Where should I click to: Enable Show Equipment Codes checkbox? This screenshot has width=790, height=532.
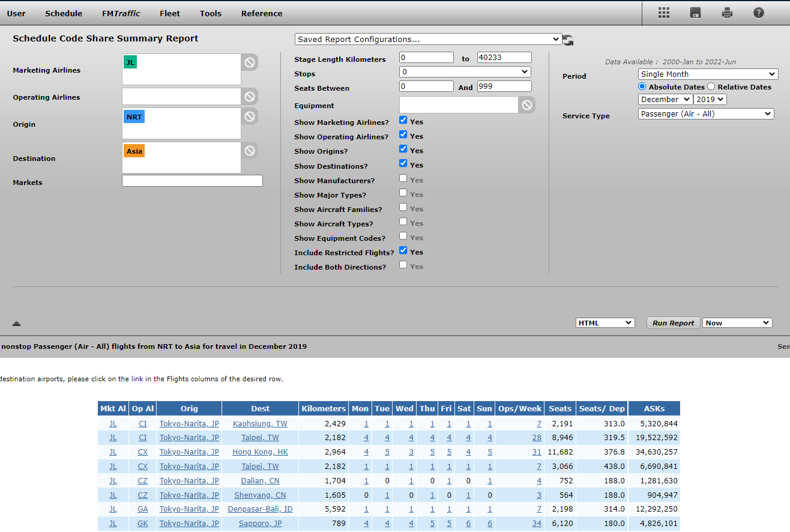click(x=403, y=237)
